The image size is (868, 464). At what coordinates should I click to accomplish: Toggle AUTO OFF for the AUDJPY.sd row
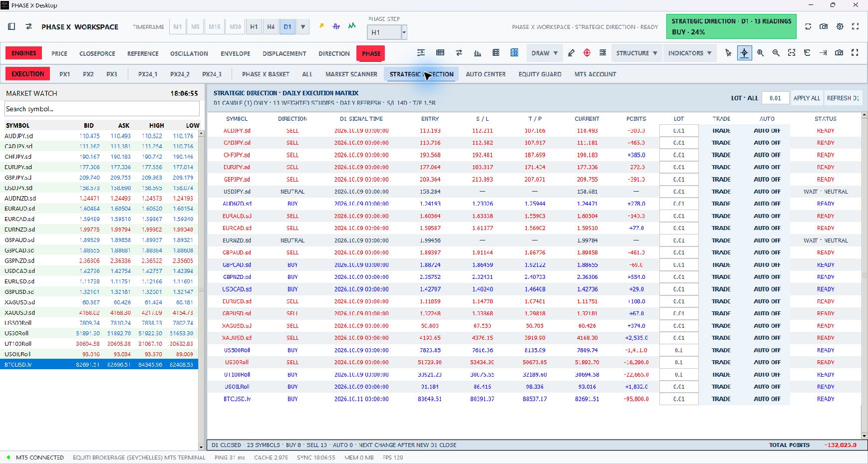pos(767,131)
